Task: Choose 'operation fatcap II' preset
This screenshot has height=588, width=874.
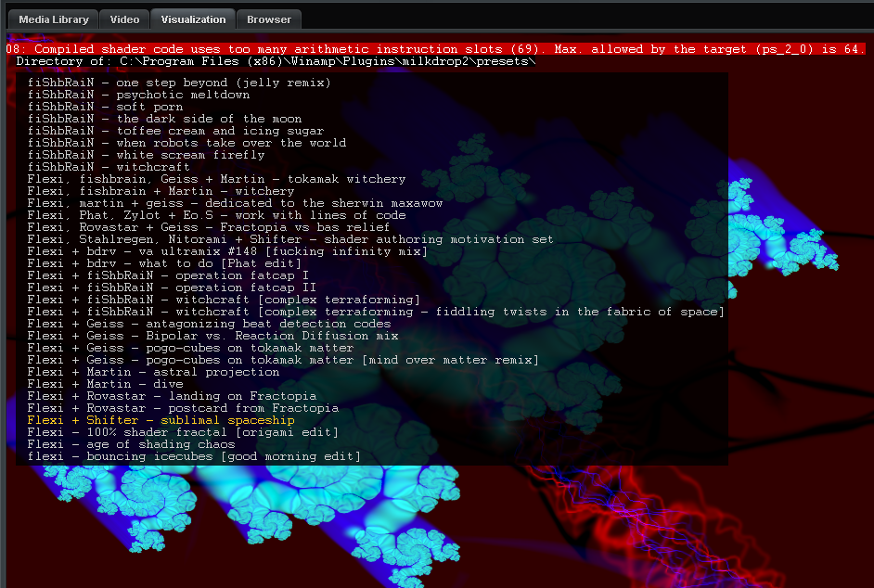Action: (x=172, y=288)
